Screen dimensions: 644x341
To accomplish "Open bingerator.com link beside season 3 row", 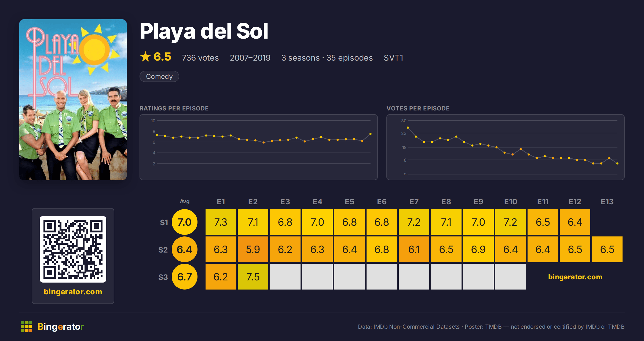I will pos(575,277).
